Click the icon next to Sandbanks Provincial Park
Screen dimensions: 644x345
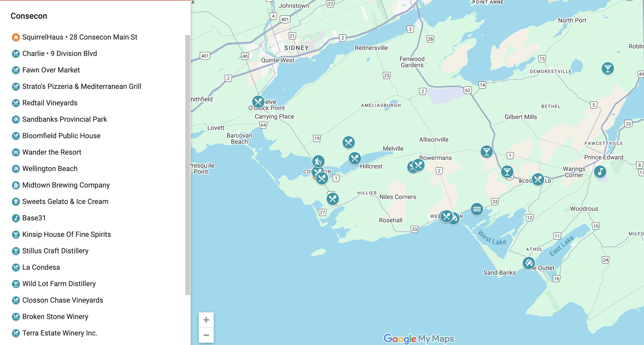coord(16,119)
